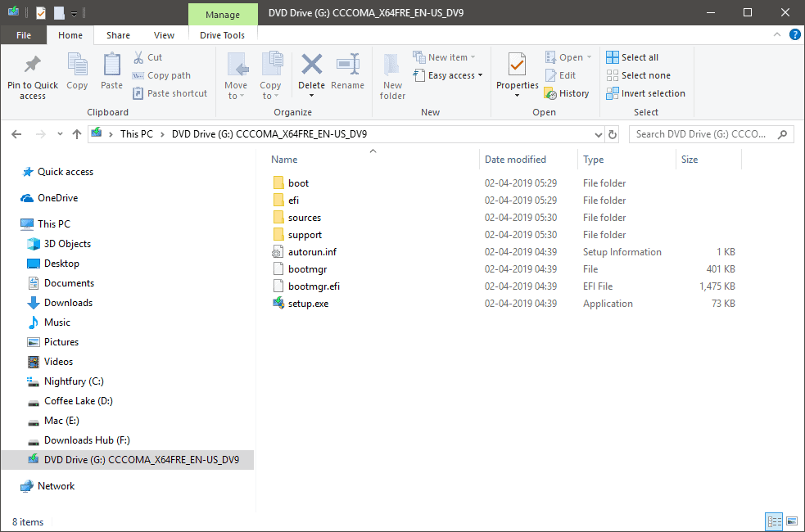Click This PC in address bar
805x532 pixels.
pos(137,134)
